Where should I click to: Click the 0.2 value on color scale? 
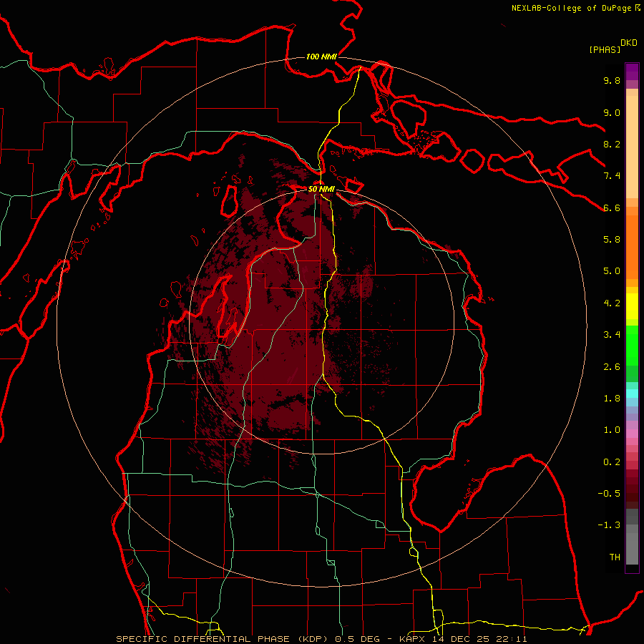pos(612,462)
